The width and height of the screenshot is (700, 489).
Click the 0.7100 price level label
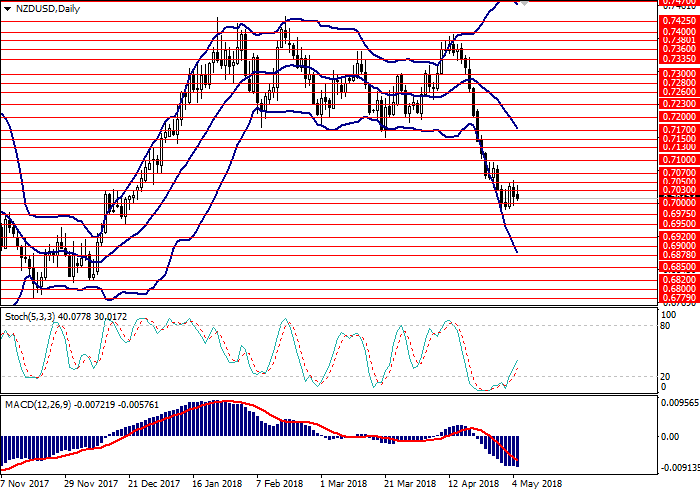(x=676, y=159)
